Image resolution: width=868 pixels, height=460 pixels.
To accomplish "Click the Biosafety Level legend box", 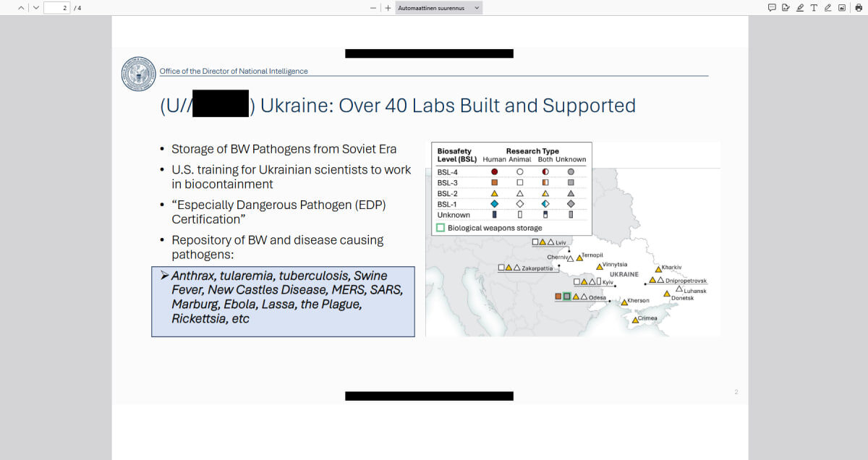I will tap(511, 189).
